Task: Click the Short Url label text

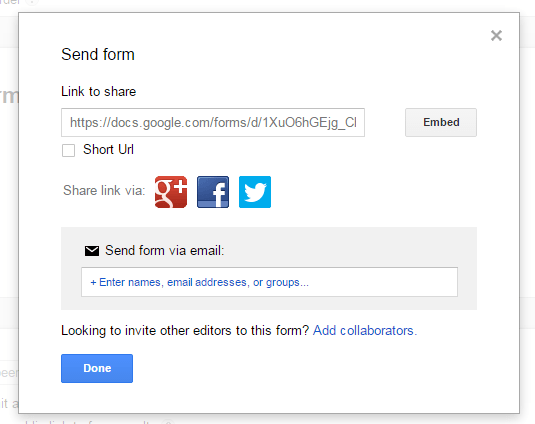Action: point(108,149)
